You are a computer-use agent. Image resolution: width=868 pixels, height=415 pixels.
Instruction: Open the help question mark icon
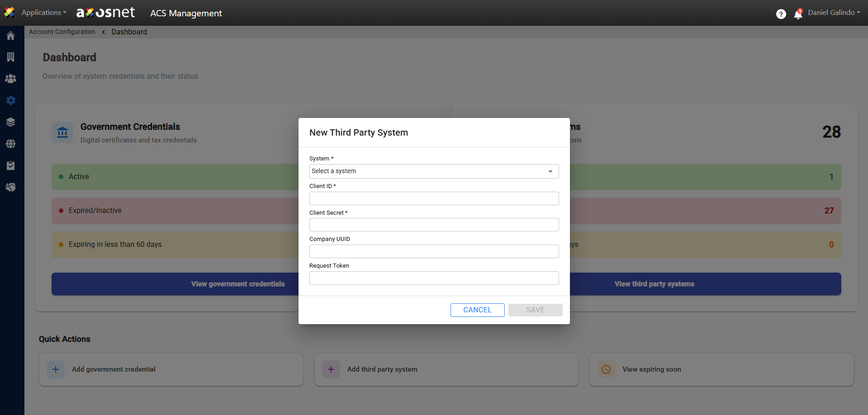point(781,14)
